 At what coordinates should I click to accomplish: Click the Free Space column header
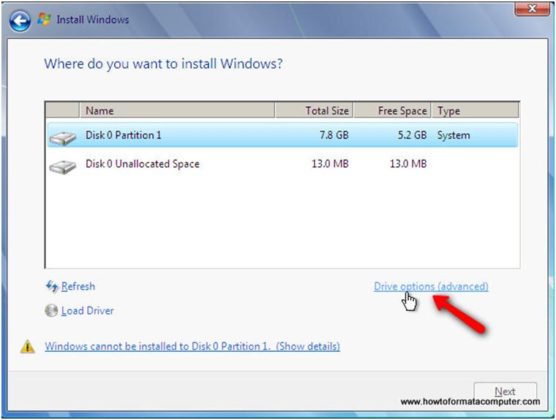(393, 111)
